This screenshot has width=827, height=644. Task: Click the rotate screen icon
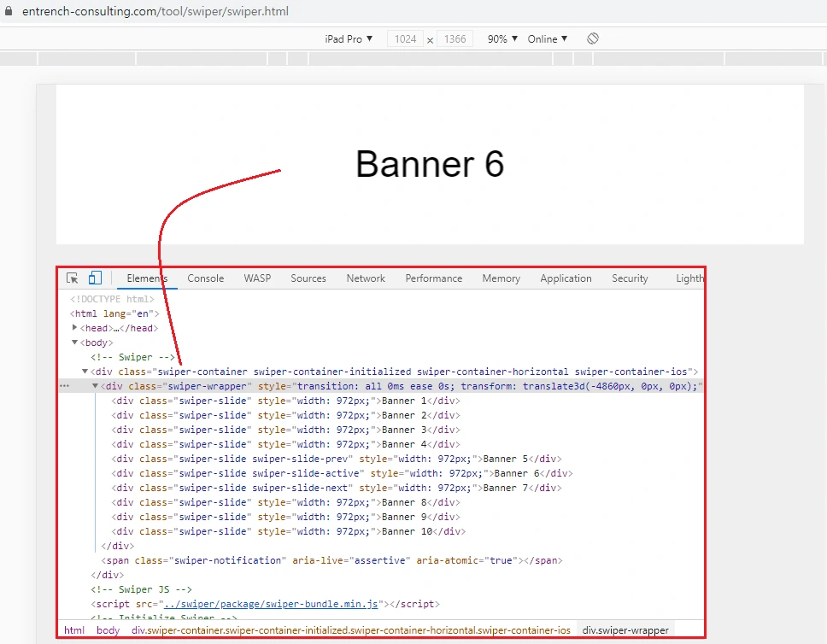[x=592, y=38]
